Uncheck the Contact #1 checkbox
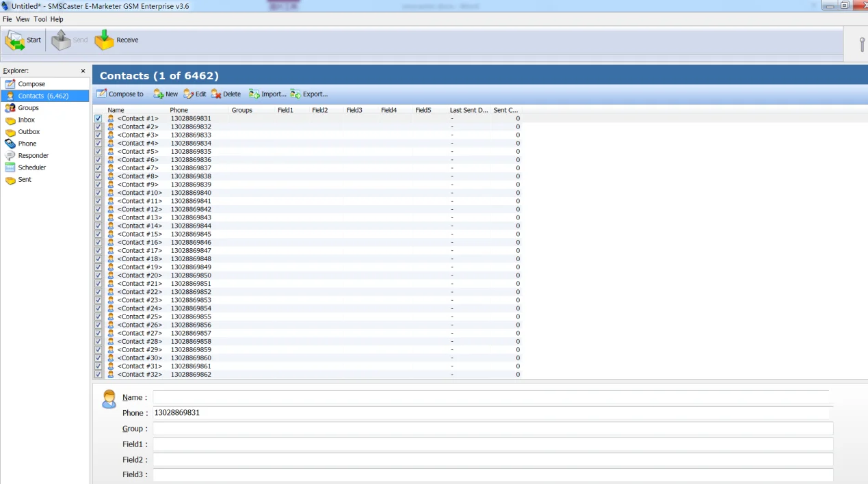This screenshot has height=484, width=868. click(98, 119)
